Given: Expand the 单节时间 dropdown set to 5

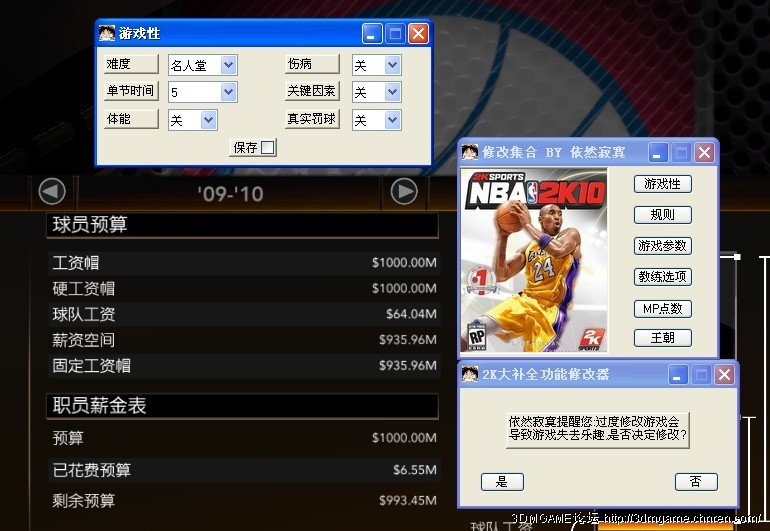Looking at the screenshot, I should [x=228, y=92].
